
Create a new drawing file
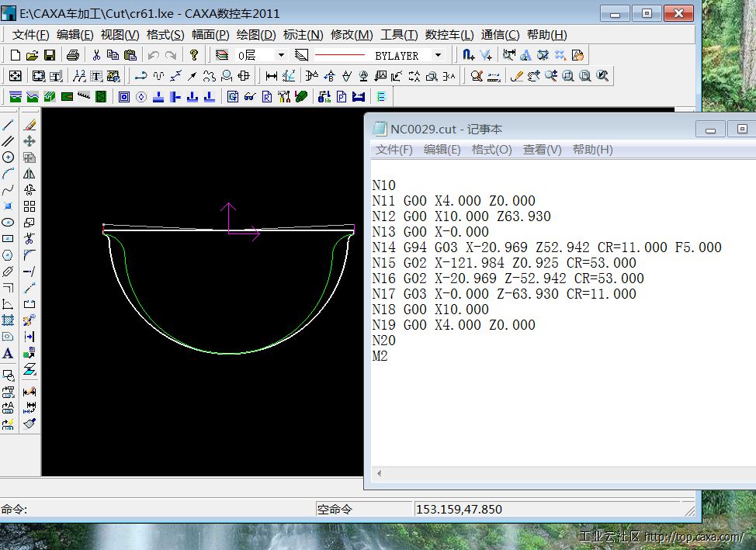click(x=15, y=55)
